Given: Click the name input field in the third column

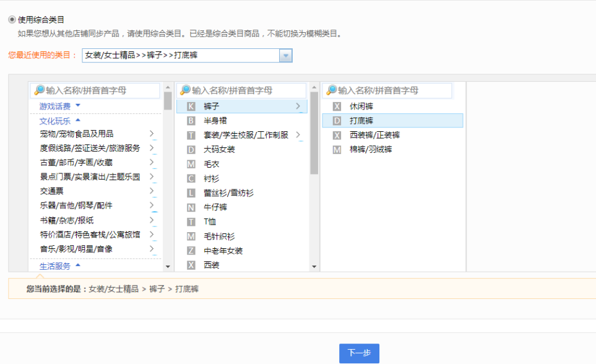Looking at the screenshot, I should (x=390, y=90).
